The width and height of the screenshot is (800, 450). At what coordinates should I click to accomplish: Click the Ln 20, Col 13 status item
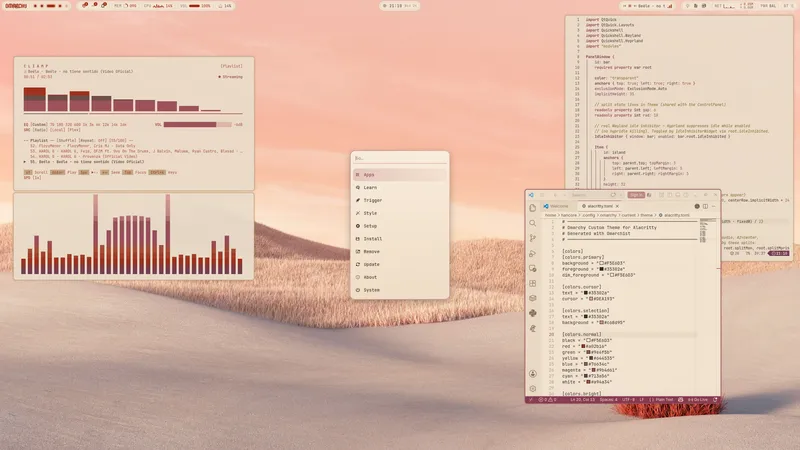tap(583, 399)
